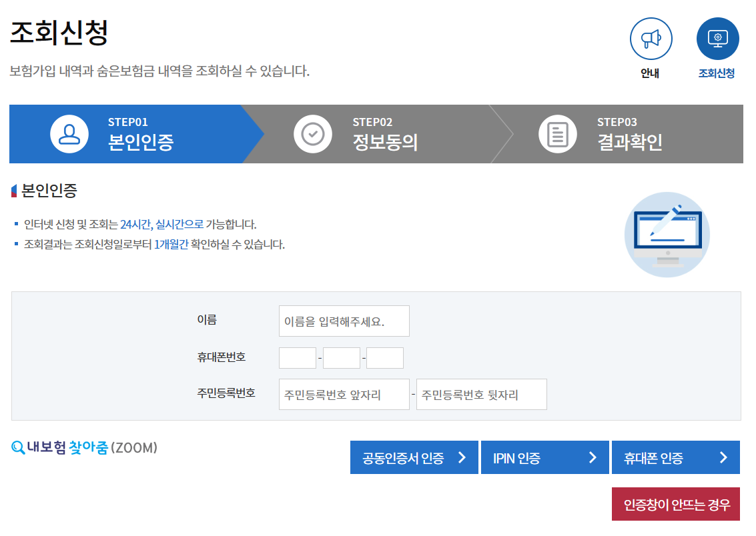The height and width of the screenshot is (536, 756).
Task: Click the 조회신청 page heading
Action: pyautogui.click(x=59, y=33)
